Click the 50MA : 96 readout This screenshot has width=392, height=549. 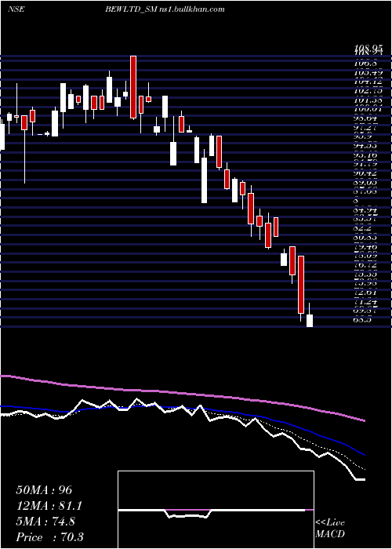(44, 490)
